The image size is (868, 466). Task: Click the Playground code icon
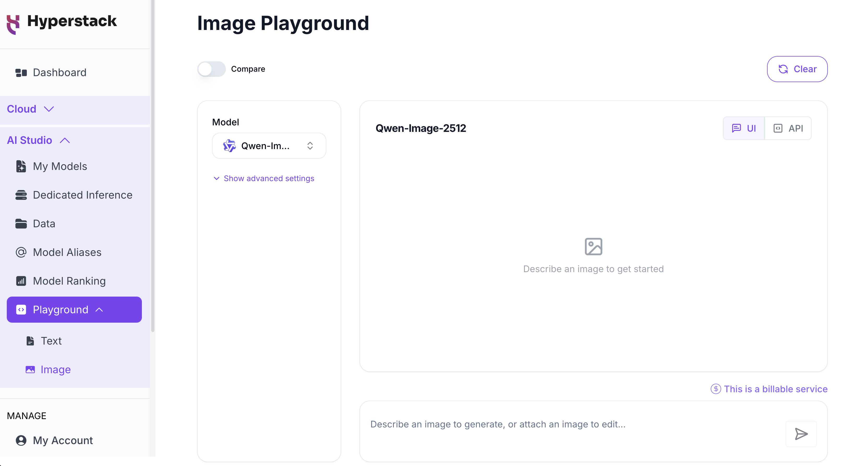[21, 310]
